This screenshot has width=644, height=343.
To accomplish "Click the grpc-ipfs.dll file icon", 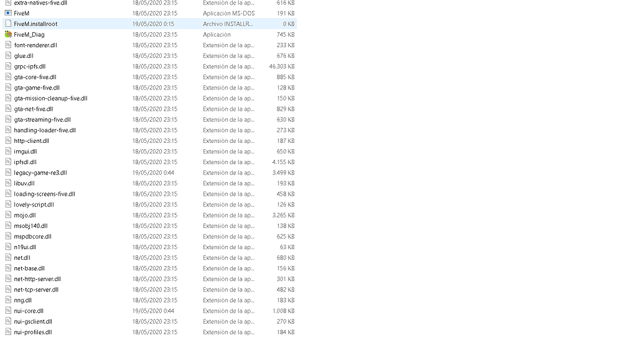I will coord(8,66).
